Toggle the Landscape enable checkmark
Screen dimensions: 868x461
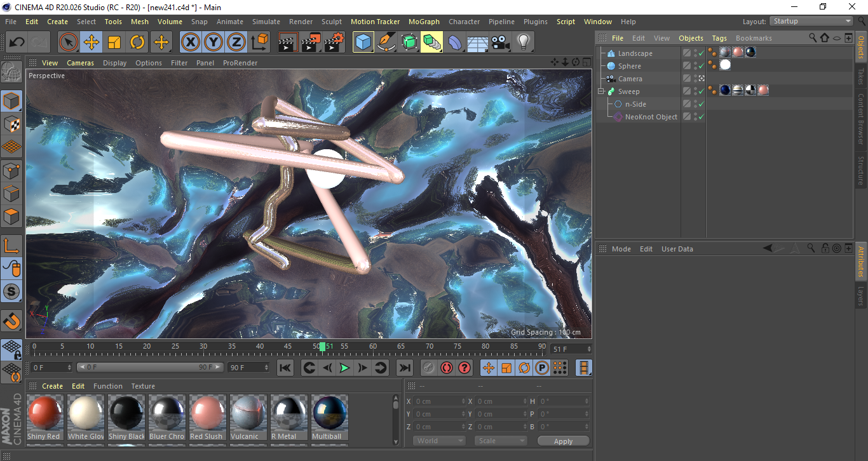701,53
